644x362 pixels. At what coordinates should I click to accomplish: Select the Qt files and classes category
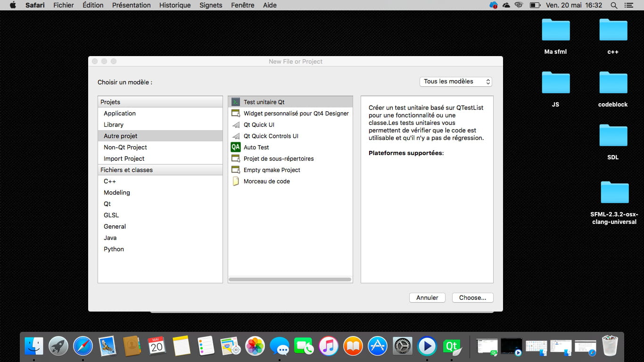(x=160, y=204)
